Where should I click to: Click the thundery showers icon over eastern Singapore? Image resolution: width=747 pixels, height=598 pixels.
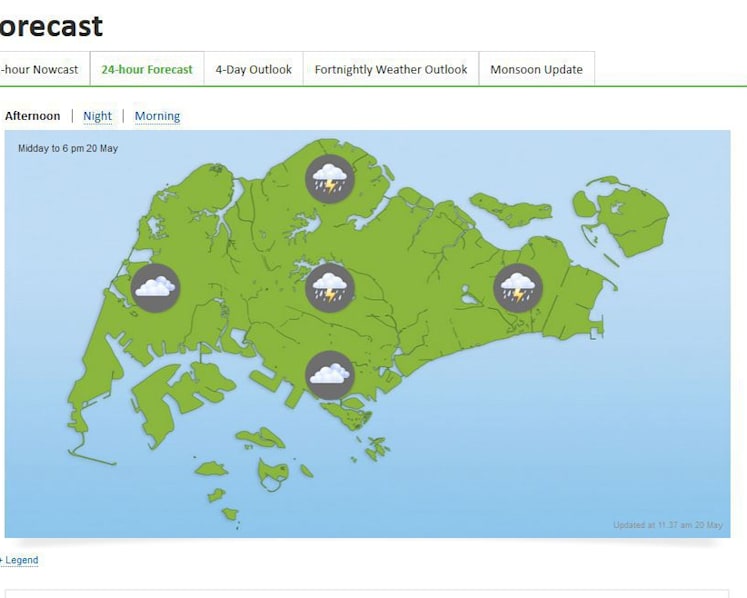(x=518, y=288)
